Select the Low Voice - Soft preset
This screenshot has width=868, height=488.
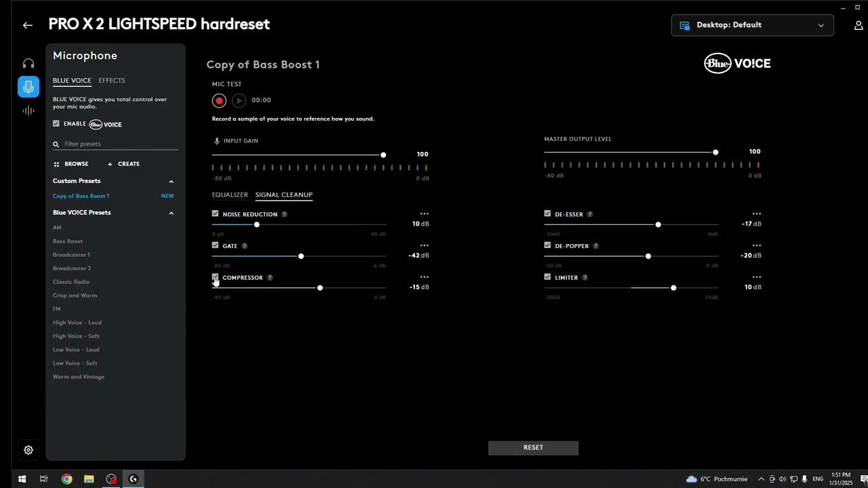[x=75, y=363]
